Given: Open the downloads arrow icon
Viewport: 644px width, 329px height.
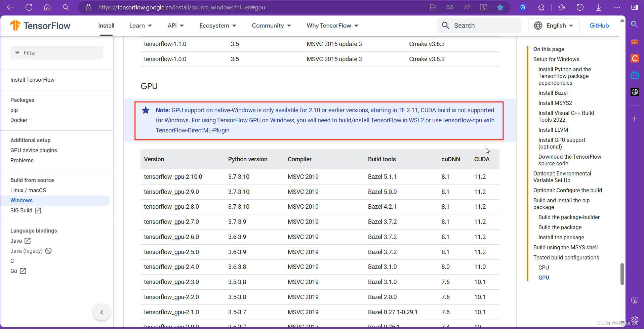Looking at the screenshot, I should point(599,7).
